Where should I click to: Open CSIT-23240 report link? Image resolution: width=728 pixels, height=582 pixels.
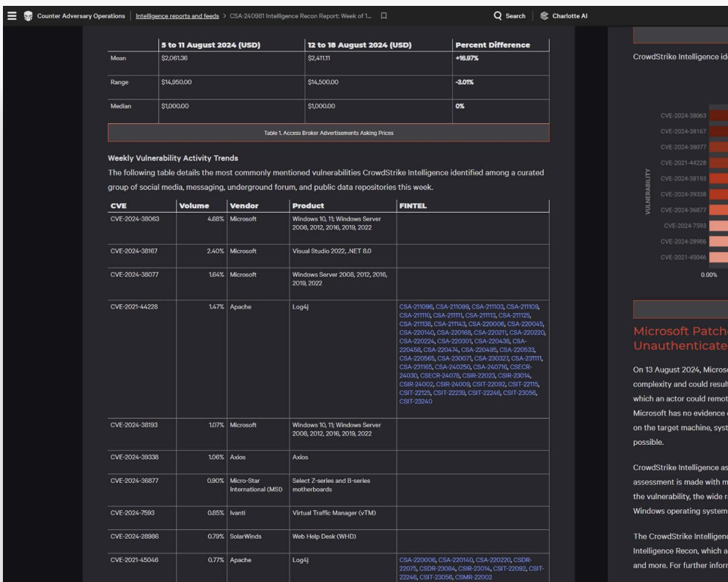(x=417, y=402)
